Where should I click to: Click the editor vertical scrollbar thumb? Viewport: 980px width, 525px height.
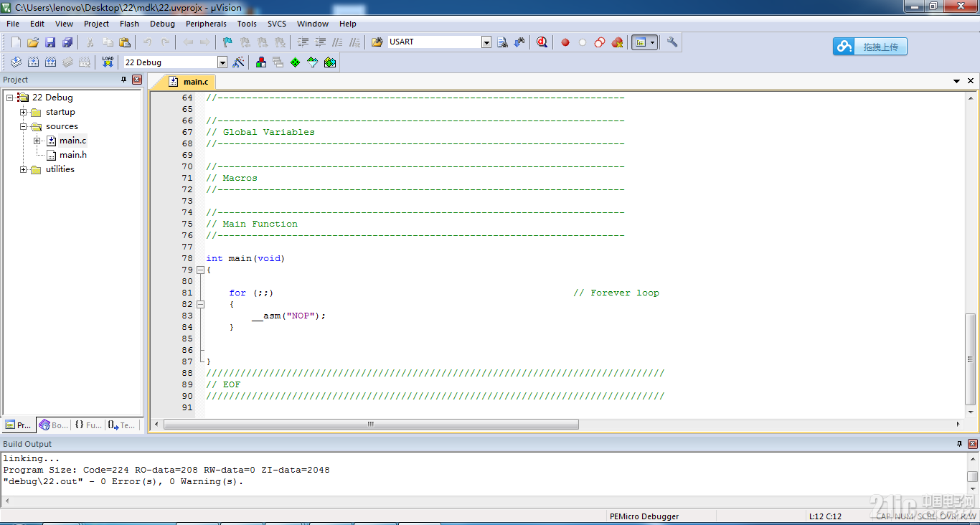tap(970, 359)
